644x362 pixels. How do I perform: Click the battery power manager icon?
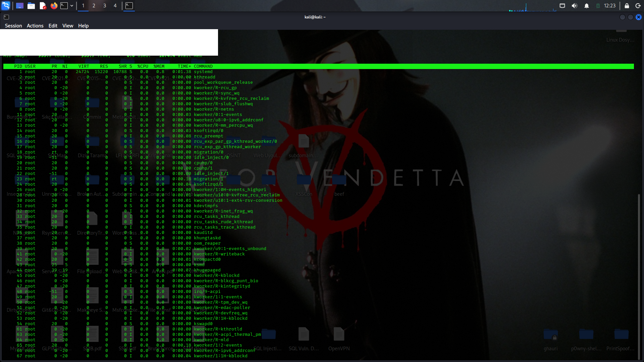coord(598,6)
